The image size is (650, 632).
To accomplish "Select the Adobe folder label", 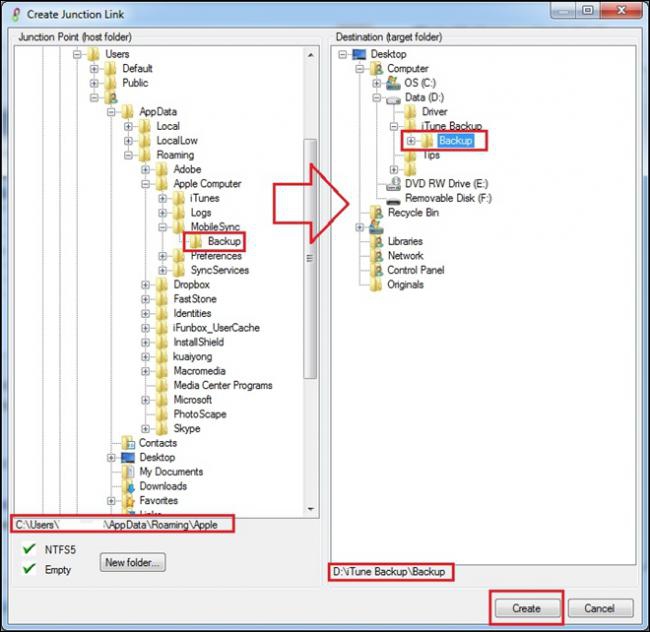I will 187,169.
